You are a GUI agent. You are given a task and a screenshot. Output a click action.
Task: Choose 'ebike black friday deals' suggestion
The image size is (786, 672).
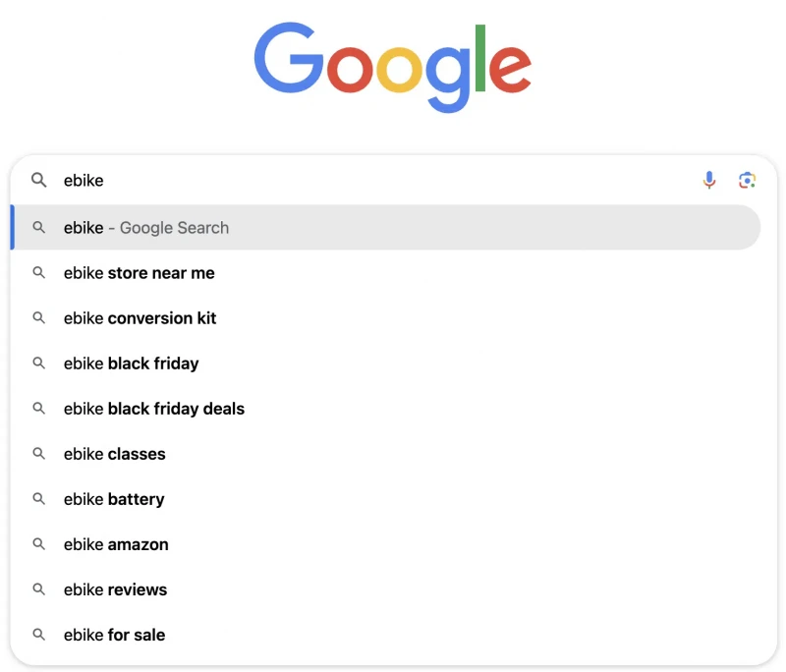[385, 409]
